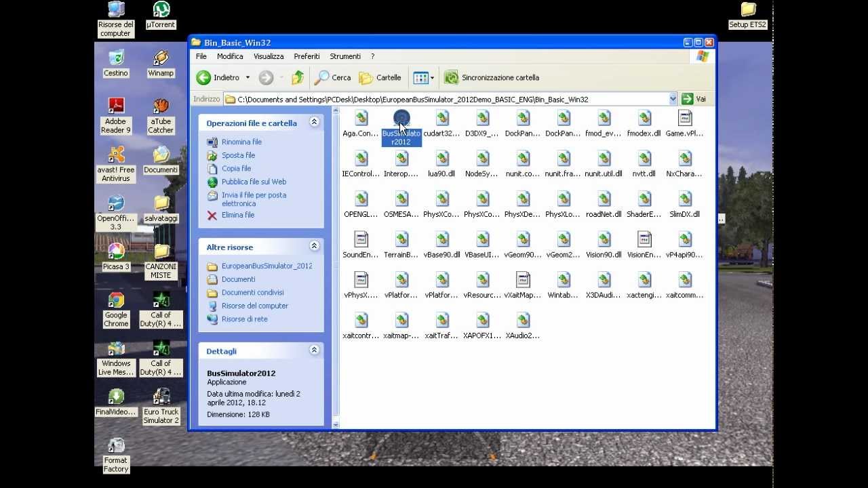Toggle the Cartelle folders pane
The width and height of the screenshot is (868, 488).
tap(380, 78)
